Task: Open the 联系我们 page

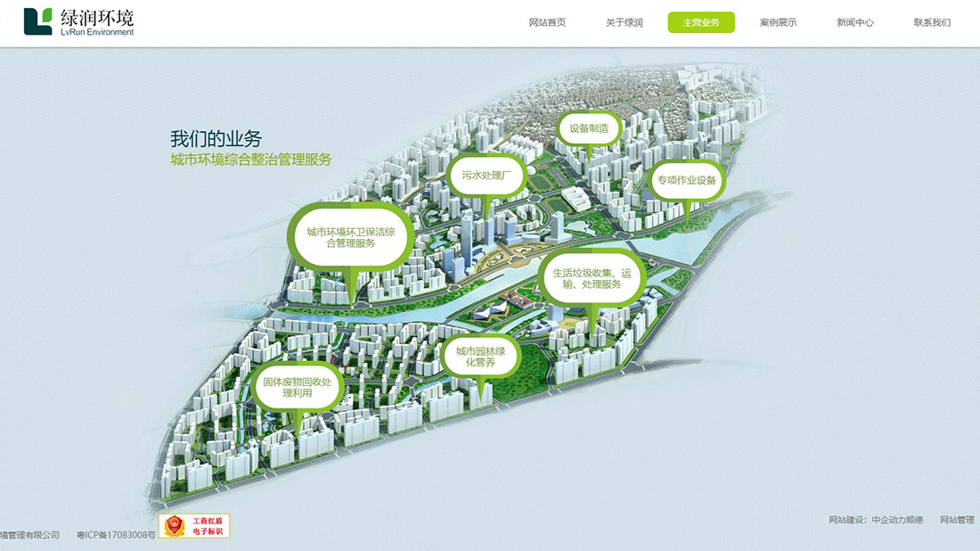Action: [x=932, y=22]
